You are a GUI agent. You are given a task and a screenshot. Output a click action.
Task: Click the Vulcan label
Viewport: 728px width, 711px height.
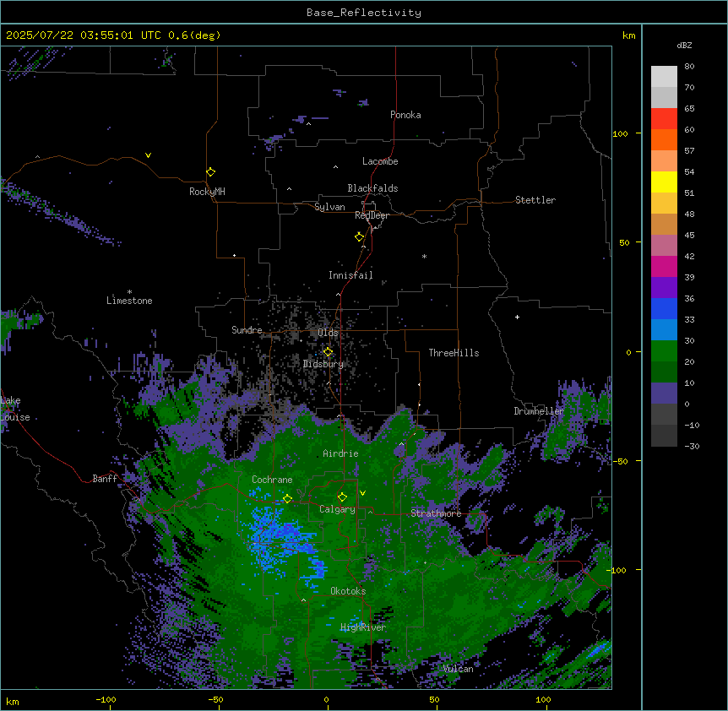459,669
